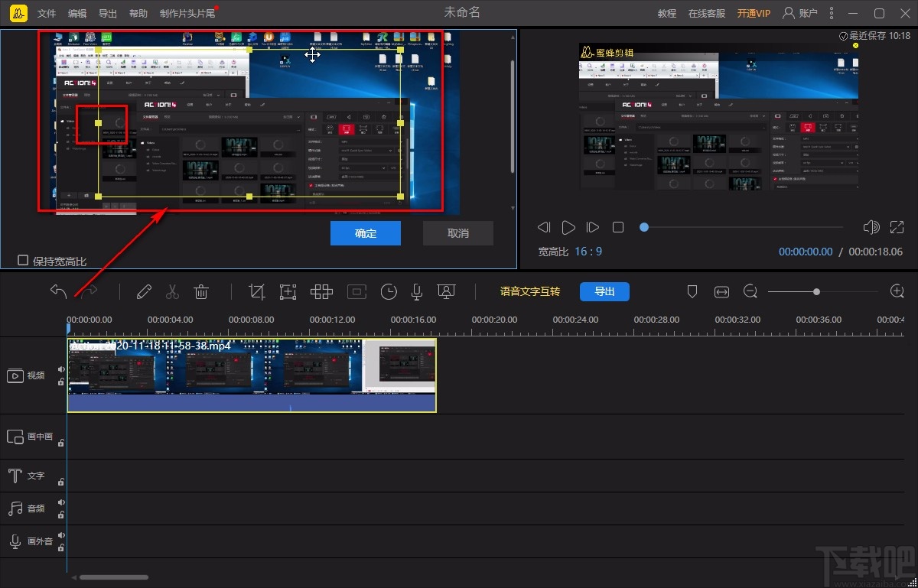The height and width of the screenshot is (588, 918).
Task: Click the preview playback progress slider handle
Action: click(644, 227)
